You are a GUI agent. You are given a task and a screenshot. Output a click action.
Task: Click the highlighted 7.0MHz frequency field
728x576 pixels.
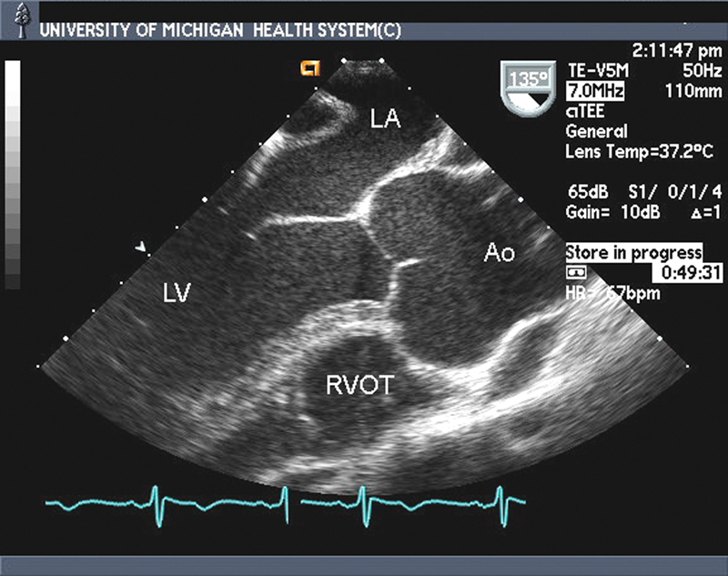(594, 91)
